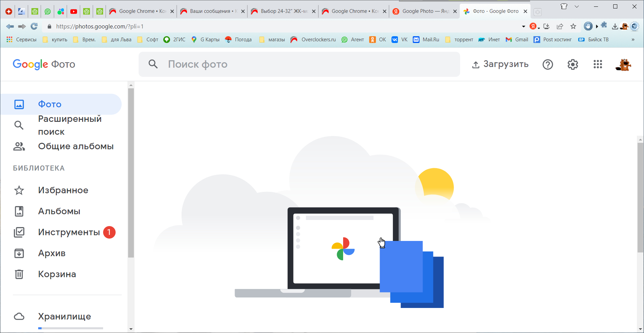Bookmark this page with the star icon
This screenshot has height=333, width=644.
click(x=573, y=26)
